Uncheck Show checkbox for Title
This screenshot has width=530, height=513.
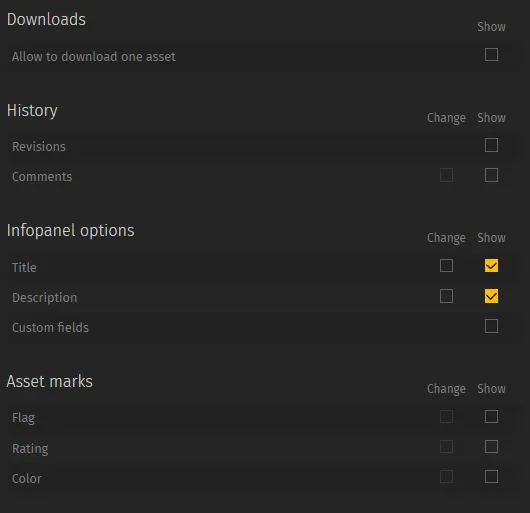pos(491,266)
